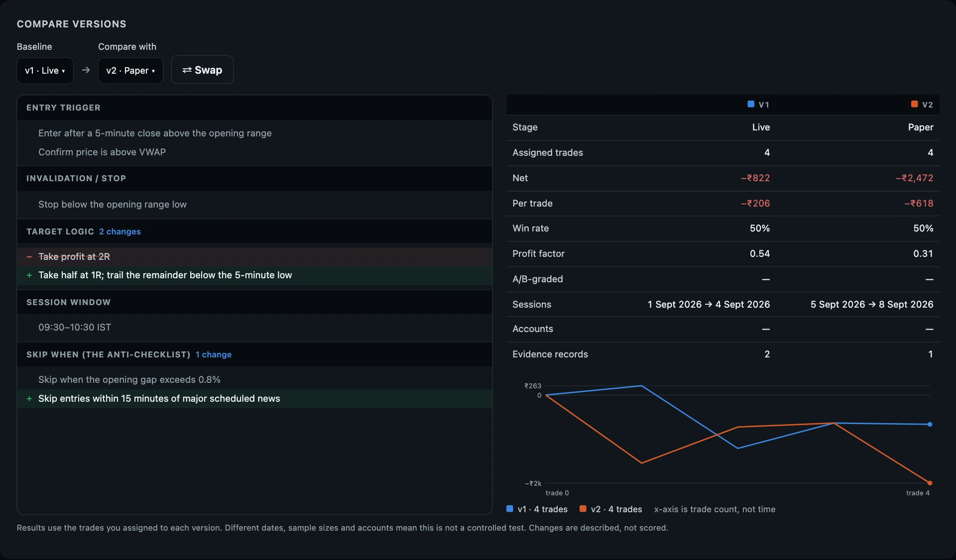Click the blue v1 · 4 trades legend swatch
Viewport: 956px width, 560px height.
[x=510, y=509]
